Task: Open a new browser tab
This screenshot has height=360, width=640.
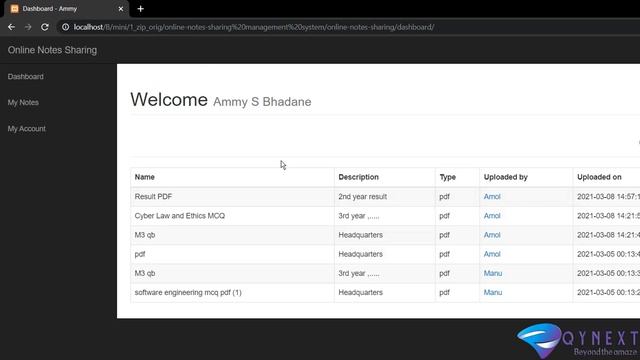Action: tap(140, 9)
